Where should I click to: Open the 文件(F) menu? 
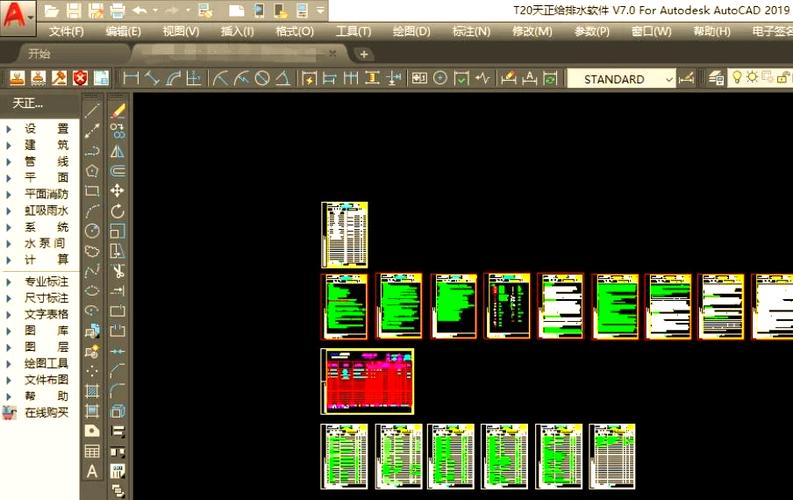pyautogui.click(x=66, y=31)
